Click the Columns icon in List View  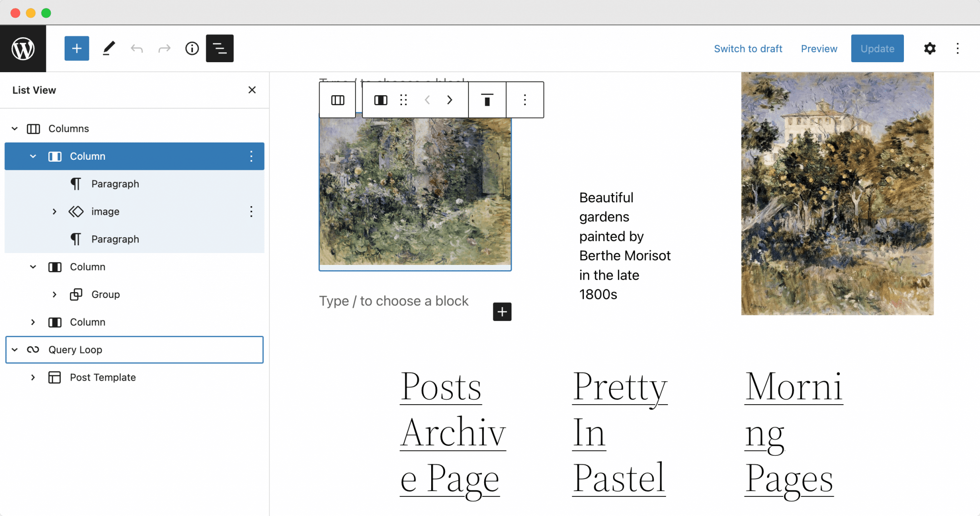tap(33, 129)
